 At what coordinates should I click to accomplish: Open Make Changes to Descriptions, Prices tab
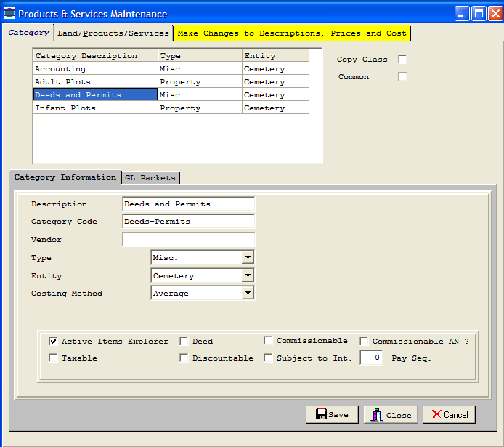point(291,33)
